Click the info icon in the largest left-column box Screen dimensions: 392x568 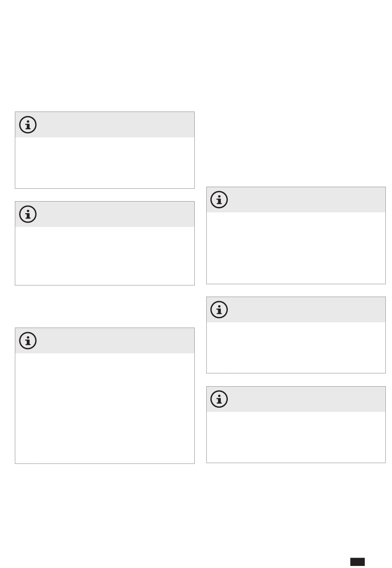pyautogui.click(x=28, y=341)
